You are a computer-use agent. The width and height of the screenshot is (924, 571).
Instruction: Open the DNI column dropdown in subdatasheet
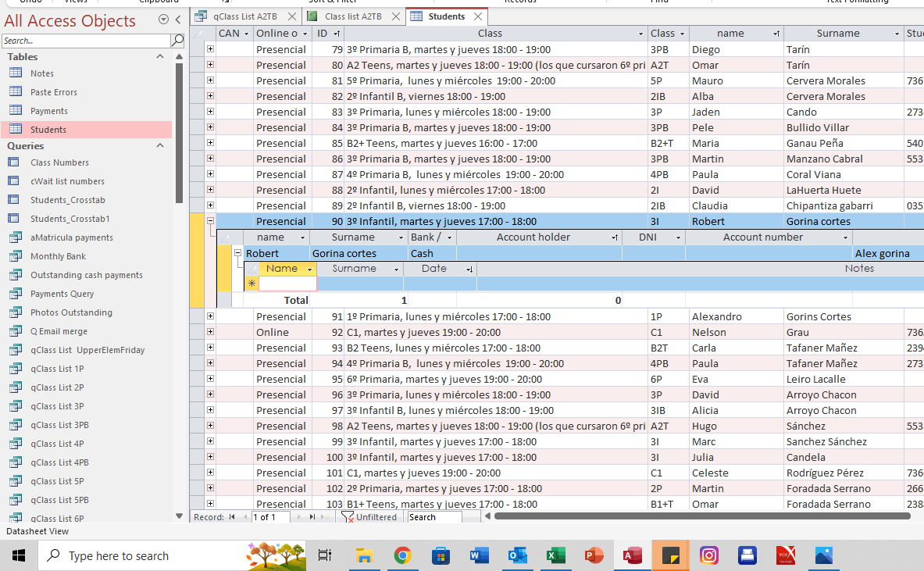tap(678, 237)
